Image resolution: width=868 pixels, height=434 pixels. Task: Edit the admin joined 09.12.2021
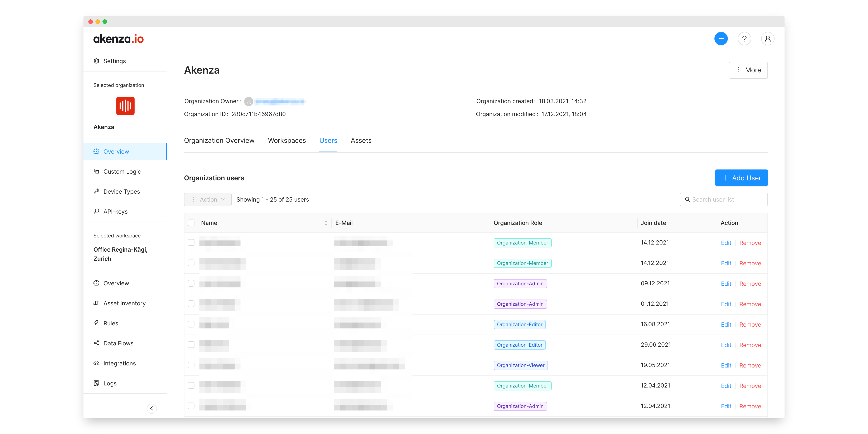(726, 283)
